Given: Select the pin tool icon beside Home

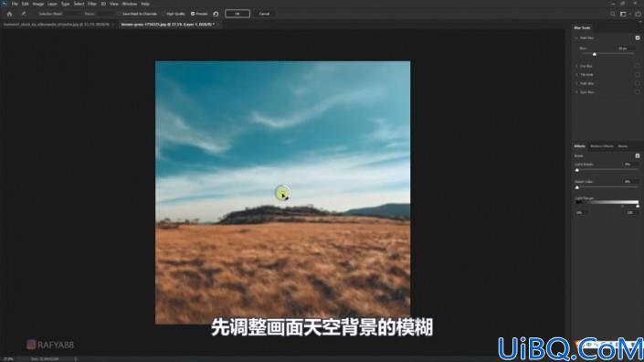Looking at the screenshot, I should [x=24, y=14].
